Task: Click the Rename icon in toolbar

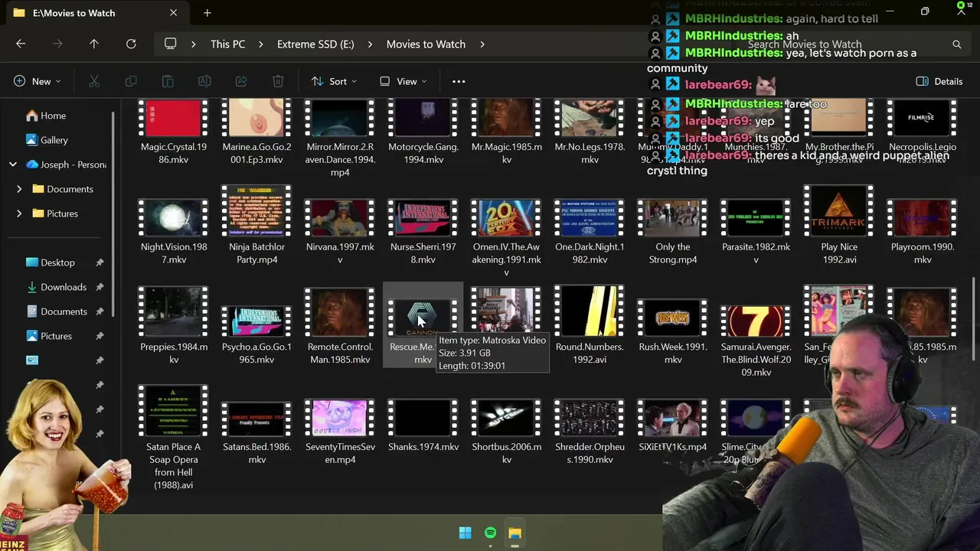Action: [x=204, y=81]
